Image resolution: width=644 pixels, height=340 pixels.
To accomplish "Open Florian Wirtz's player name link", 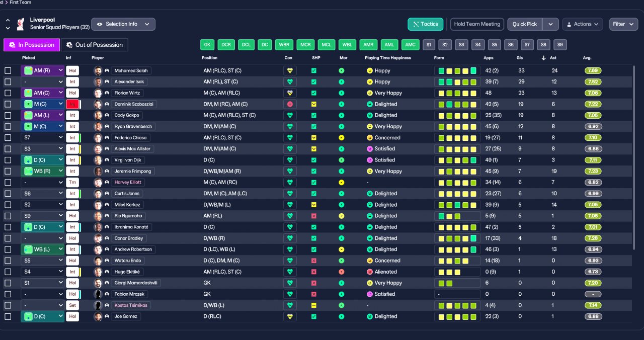I will [128, 93].
